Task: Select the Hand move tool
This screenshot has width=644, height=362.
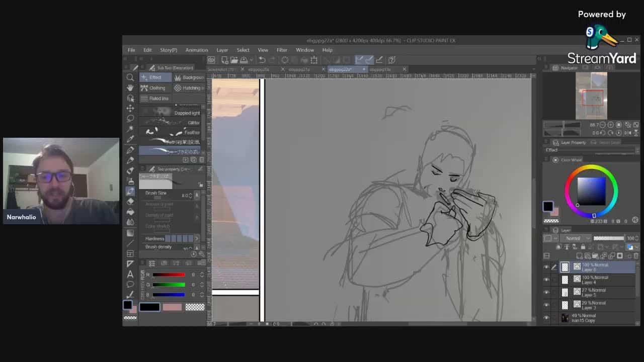Action: coord(130,87)
